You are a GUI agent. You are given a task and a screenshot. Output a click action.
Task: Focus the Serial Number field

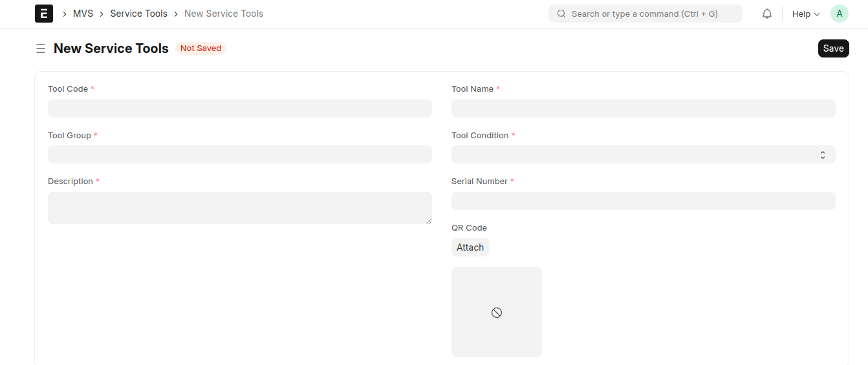pos(643,201)
